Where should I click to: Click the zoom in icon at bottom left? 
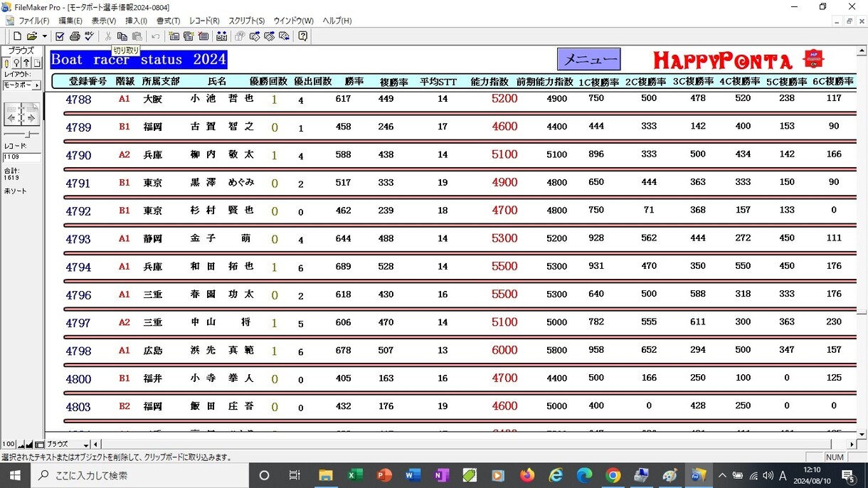[x=29, y=444]
